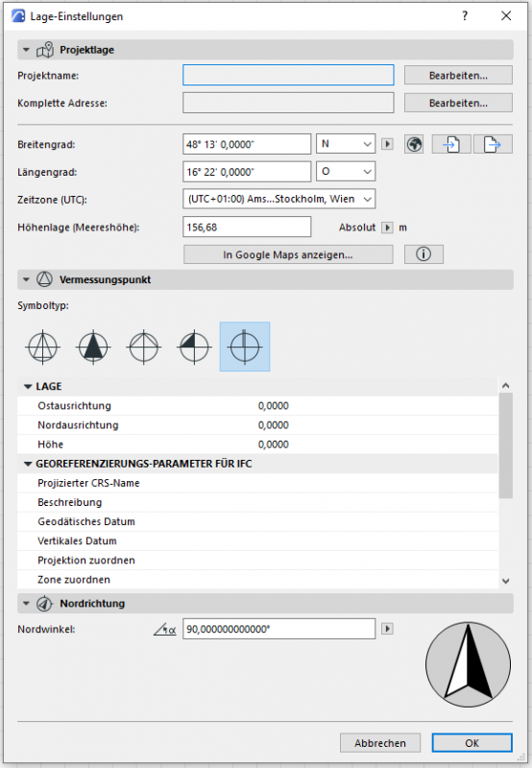The image size is (532, 768).
Task: Click the import location file icon
Action: click(451, 145)
